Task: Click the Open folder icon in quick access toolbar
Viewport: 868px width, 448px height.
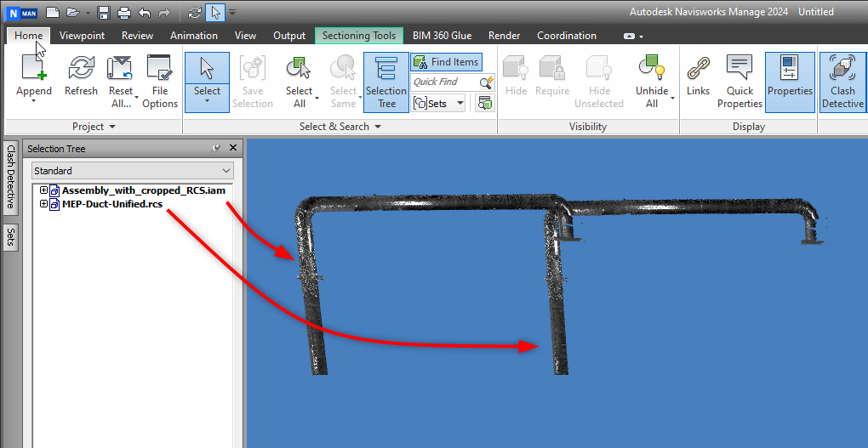Action: 72,12
